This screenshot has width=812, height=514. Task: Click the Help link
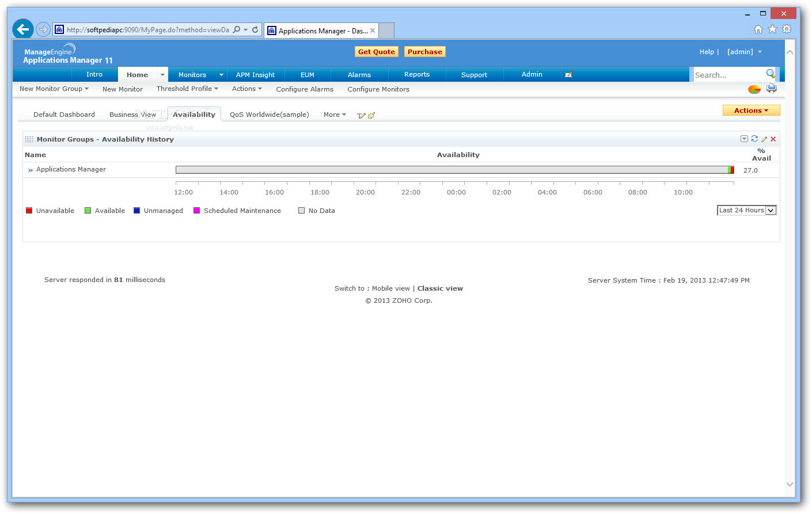pyautogui.click(x=707, y=52)
